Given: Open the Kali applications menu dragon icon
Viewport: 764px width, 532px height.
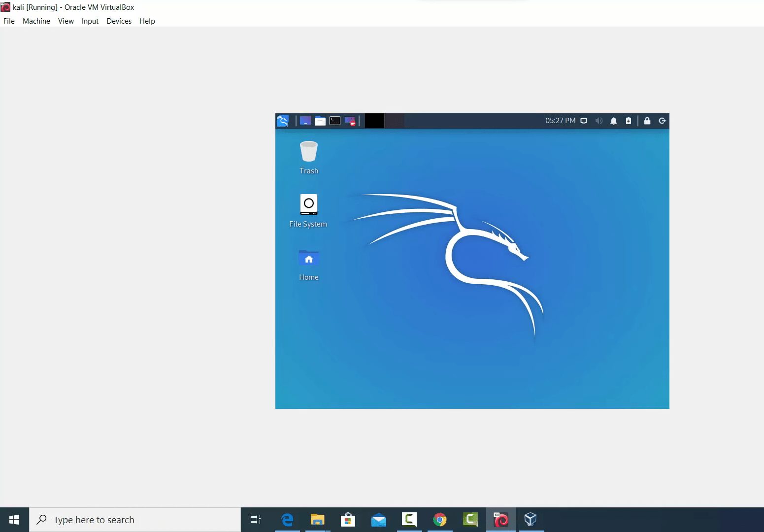Looking at the screenshot, I should [283, 121].
